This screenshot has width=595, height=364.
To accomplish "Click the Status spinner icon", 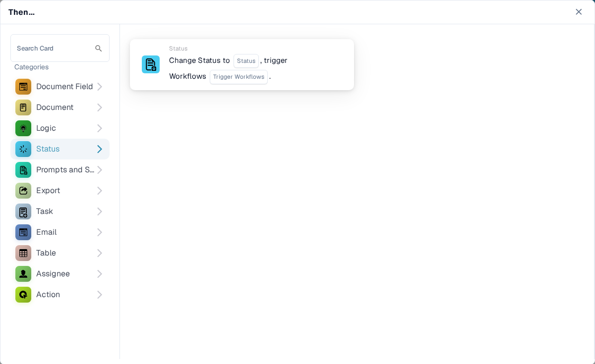I will [x=23, y=149].
